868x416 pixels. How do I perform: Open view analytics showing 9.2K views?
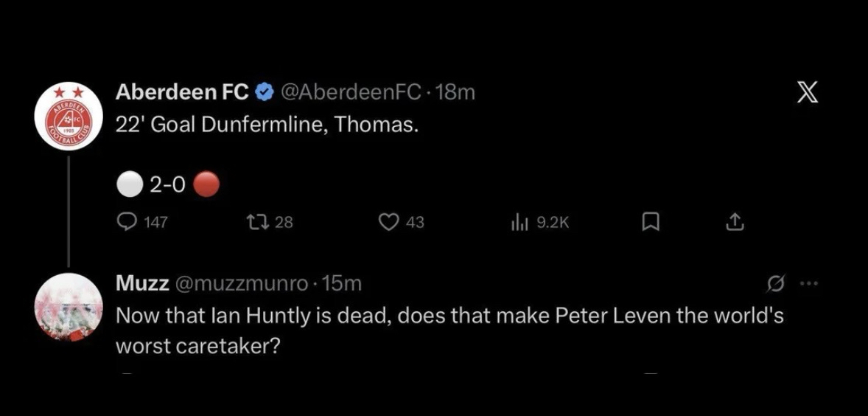click(518, 222)
